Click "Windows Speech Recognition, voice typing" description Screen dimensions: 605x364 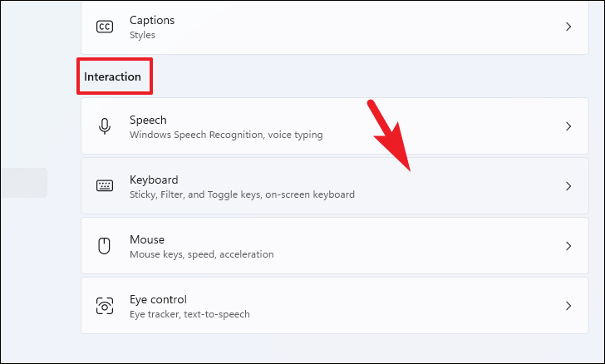coord(226,135)
